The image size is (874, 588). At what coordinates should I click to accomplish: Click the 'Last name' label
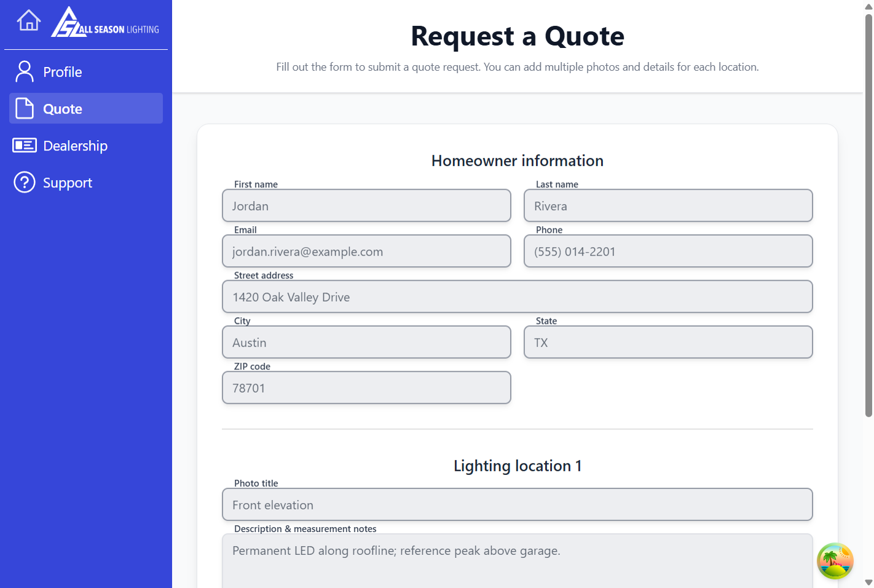[557, 184]
